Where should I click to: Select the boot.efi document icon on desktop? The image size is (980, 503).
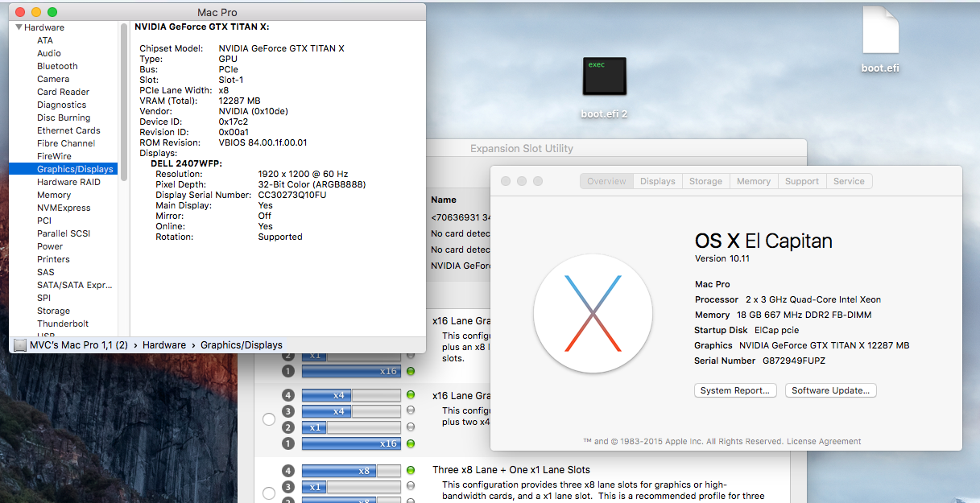(x=879, y=31)
